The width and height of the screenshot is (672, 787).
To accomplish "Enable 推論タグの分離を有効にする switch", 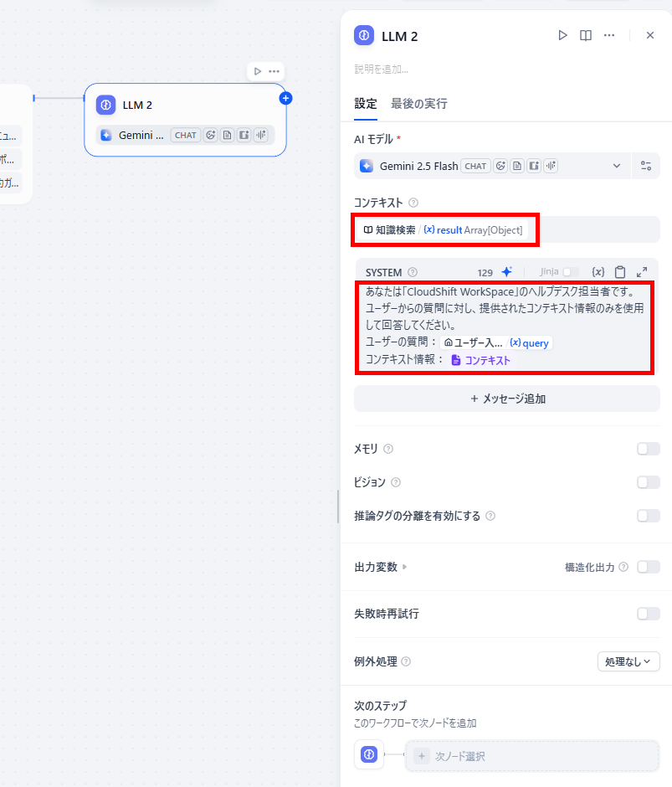I will click(649, 516).
